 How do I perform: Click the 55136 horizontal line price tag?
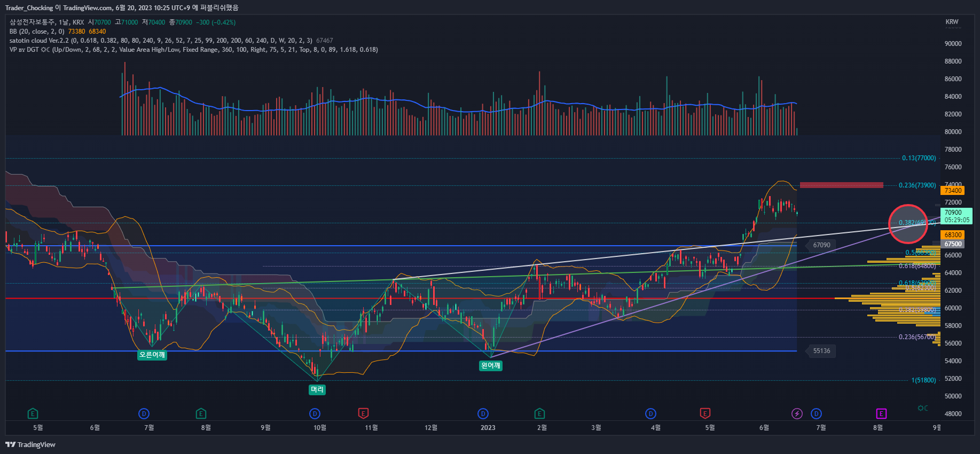click(x=821, y=351)
